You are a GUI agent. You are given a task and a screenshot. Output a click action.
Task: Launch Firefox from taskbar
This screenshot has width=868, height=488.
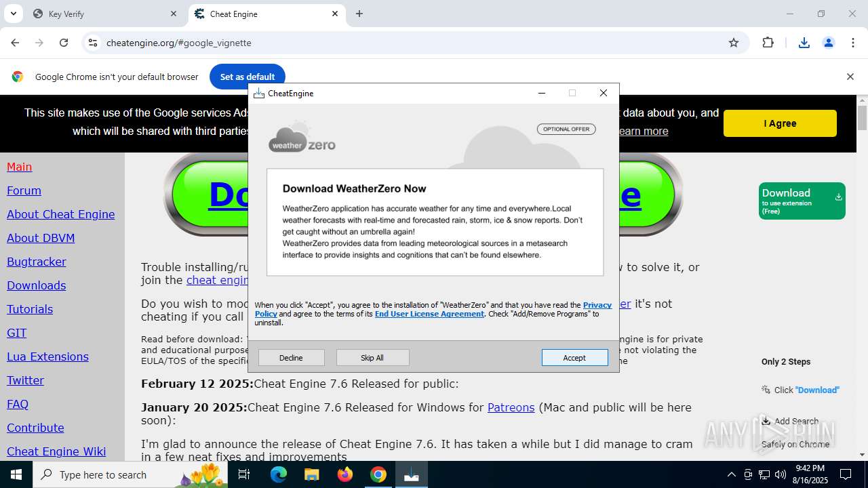click(344, 474)
